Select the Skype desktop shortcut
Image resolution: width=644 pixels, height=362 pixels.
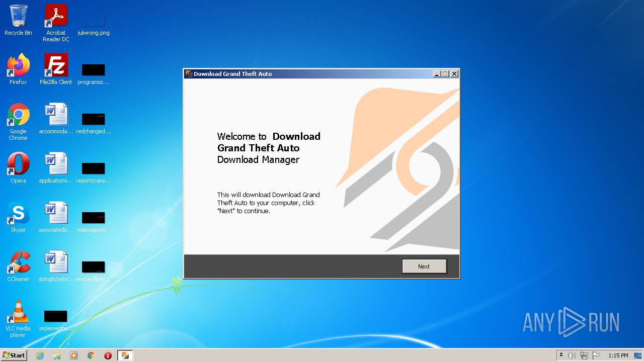pyautogui.click(x=18, y=217)
